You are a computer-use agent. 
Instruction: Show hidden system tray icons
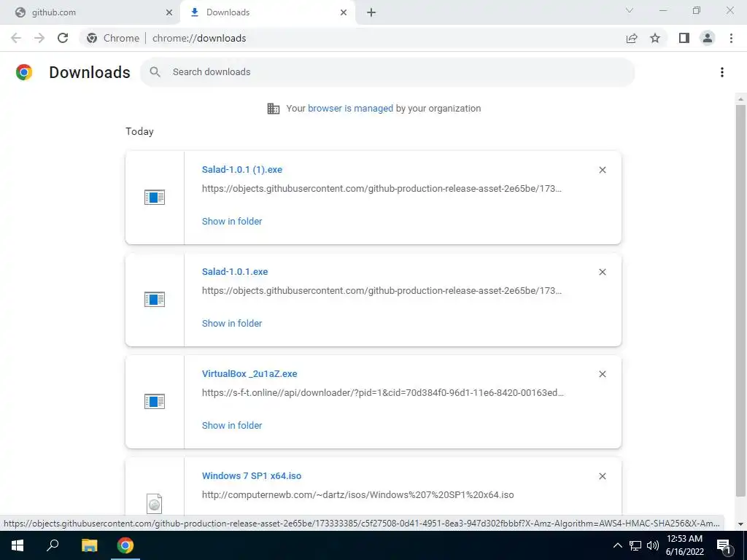point(617,545)
